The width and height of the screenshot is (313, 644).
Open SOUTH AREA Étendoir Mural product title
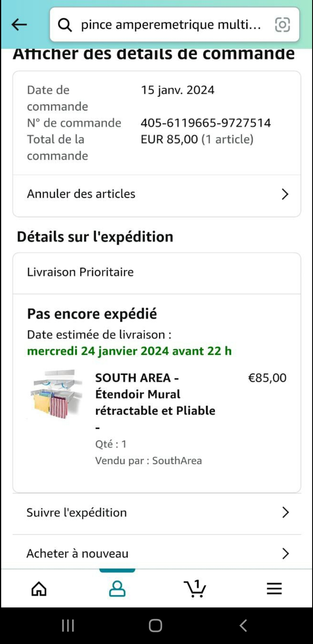pos(155,394)
